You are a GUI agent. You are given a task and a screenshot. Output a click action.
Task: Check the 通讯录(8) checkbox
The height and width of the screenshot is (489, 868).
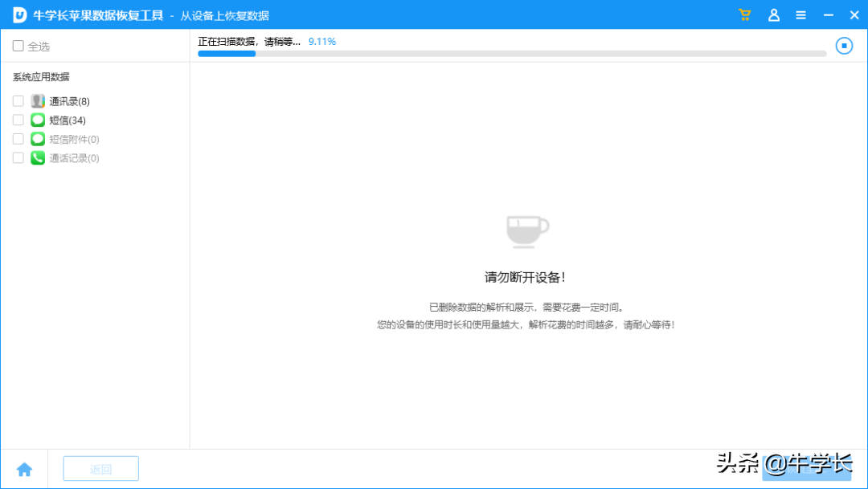pos(18,100)
